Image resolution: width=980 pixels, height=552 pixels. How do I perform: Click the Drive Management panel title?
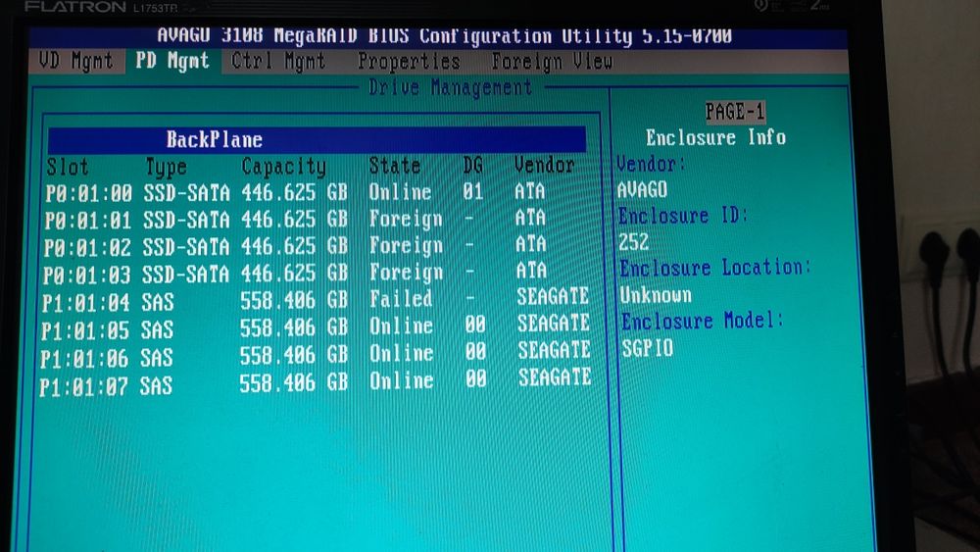point(451,87)
